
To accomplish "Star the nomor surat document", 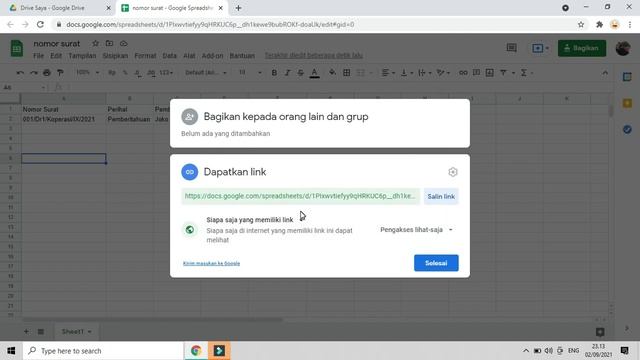I will 95,43.
